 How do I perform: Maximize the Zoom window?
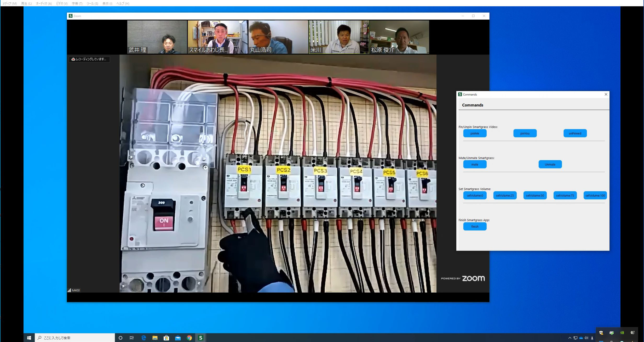[x=473, y=16]
